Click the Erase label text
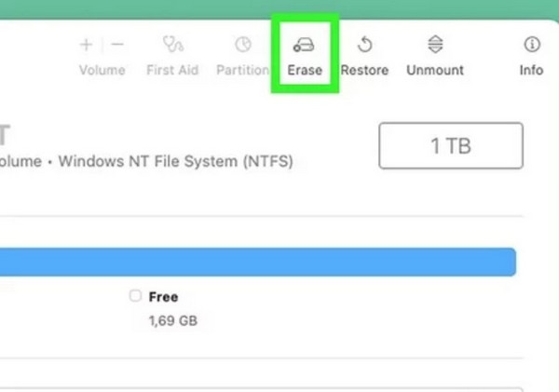This screenshot has width=559, height=392. pyautogui.click(x=305, y=70)
